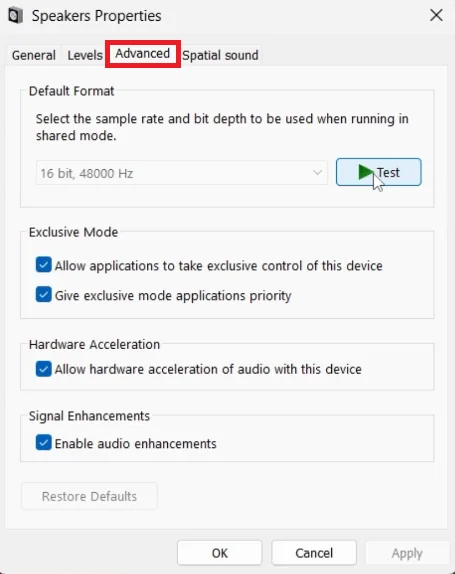455x574 pixels.
Task: Dismiss changes with the Cancel button
Action: point(314,553)
